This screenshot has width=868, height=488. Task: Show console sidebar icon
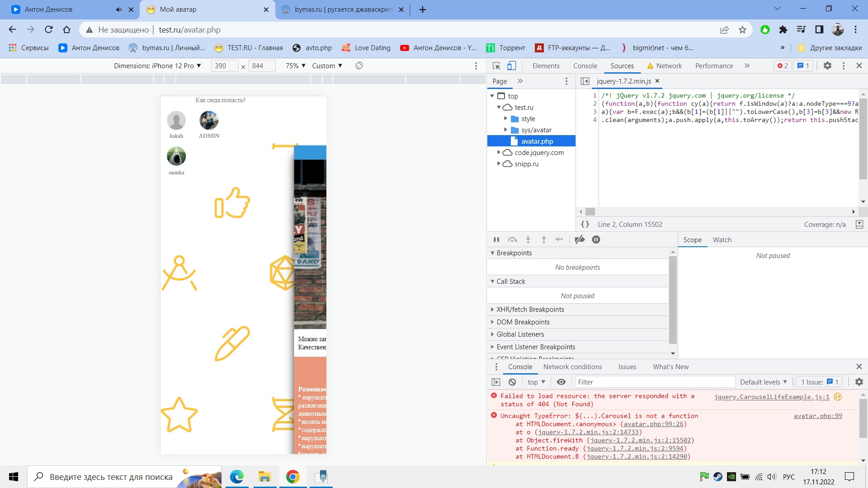coord(496,382)
